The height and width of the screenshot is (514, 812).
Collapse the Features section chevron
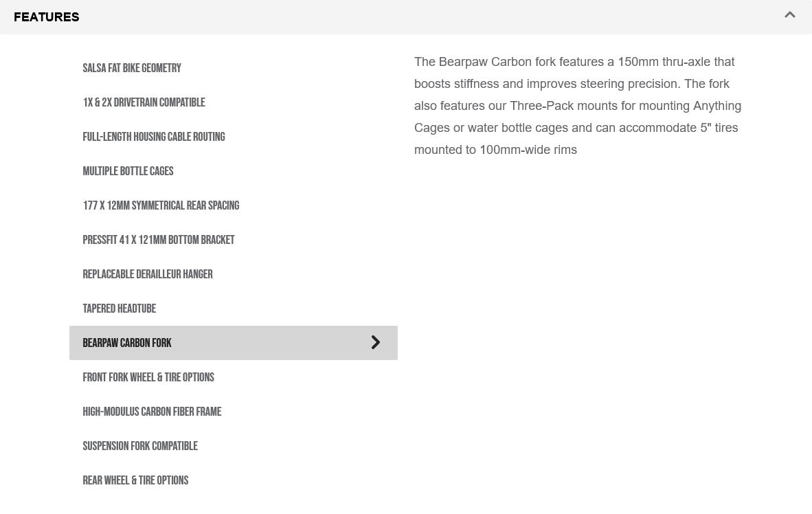(x=790, y=15)
